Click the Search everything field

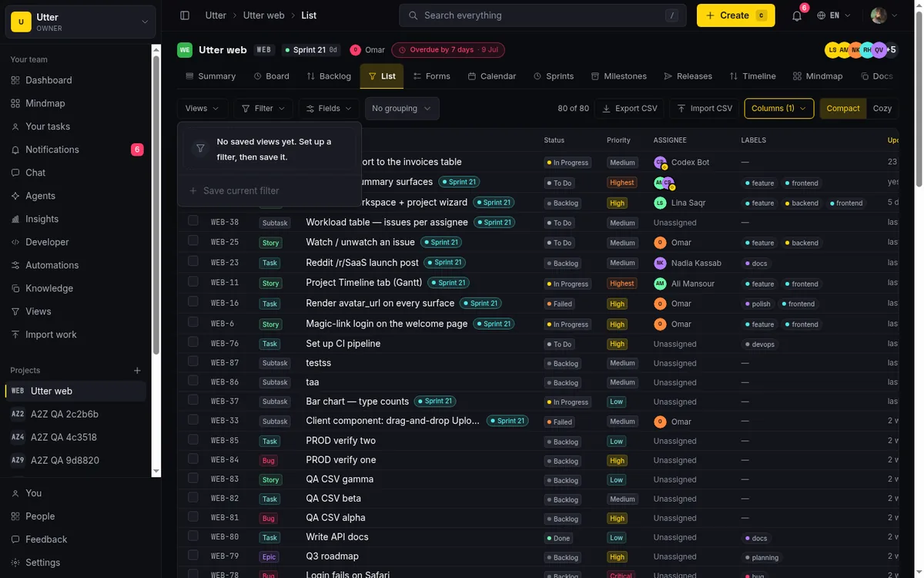(543, 15)
